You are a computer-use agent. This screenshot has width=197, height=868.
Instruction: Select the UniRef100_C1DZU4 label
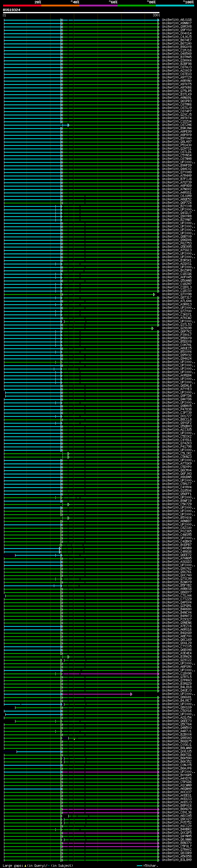[177, 121]
